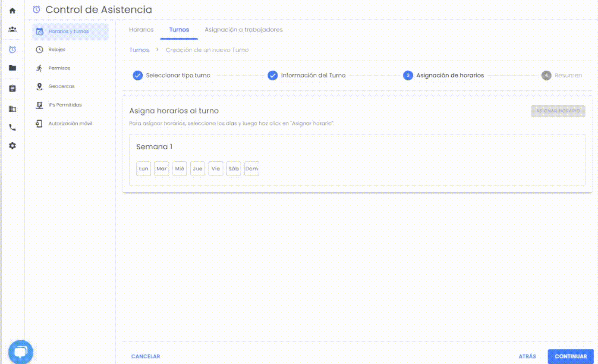Open Geocercas in the side menu
The width and height of the screenshot is (598, 364).
(x=61, y=86)
